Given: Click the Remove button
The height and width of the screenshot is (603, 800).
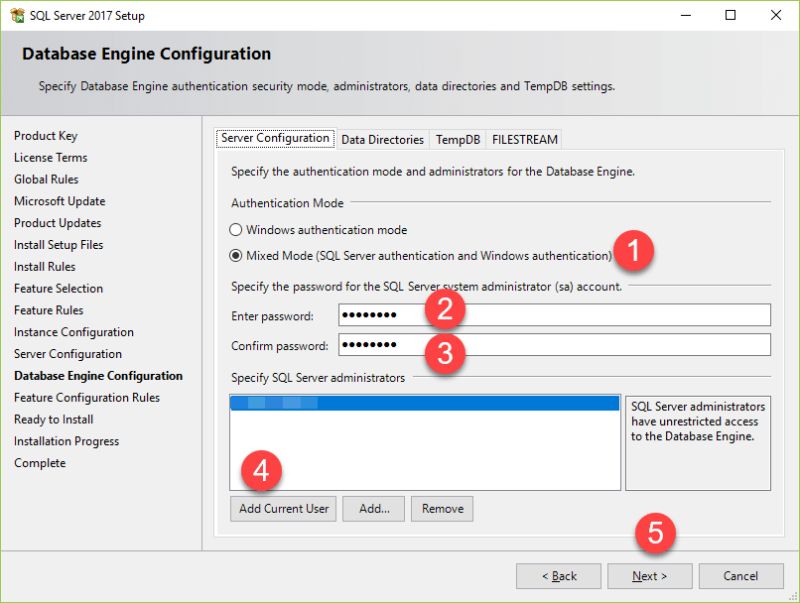Looking at the screenshot, I should (441, 508).
